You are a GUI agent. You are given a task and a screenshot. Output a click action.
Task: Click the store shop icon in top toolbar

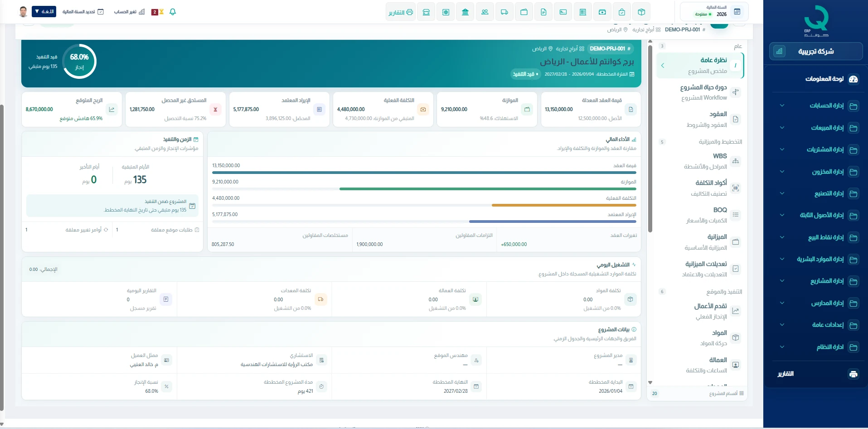coord(426,12)
